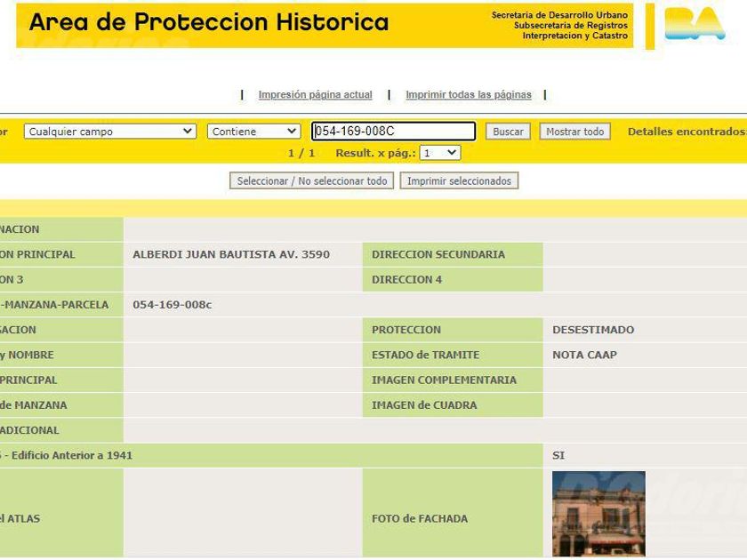Screen dimensions: 747x560
Task: Click the BA logo icon
Action: click(695, 24)
